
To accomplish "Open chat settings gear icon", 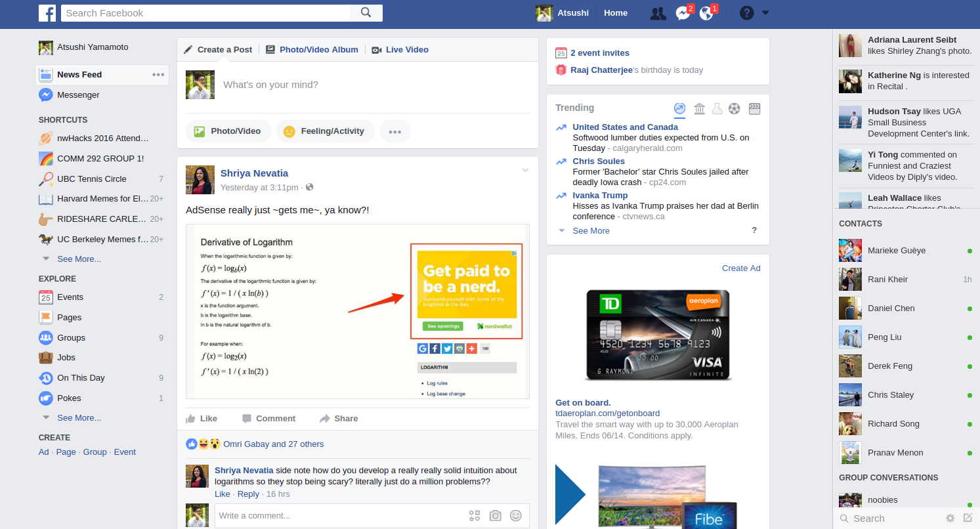I will click(x=950, y=518).
